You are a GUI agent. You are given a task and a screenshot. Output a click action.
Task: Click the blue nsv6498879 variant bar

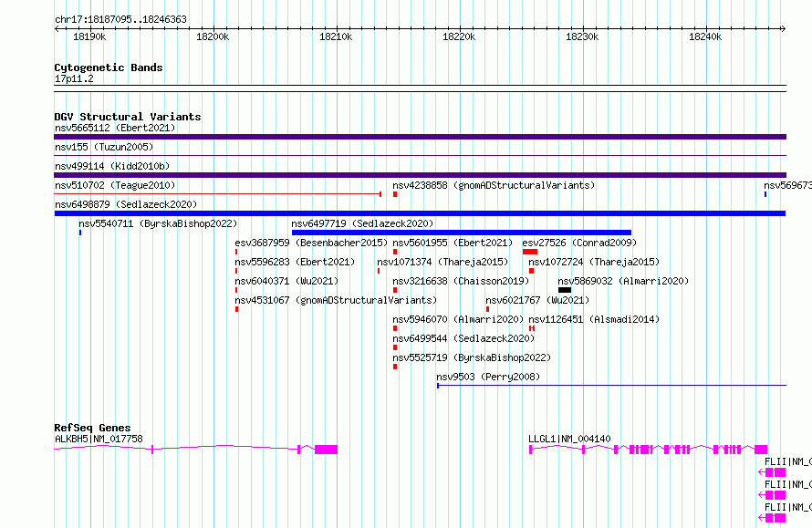point(420,213)
